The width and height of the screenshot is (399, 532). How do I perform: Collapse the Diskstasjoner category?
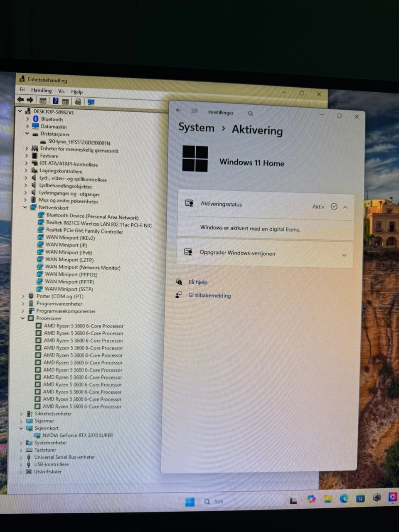[x=27, y=133]
